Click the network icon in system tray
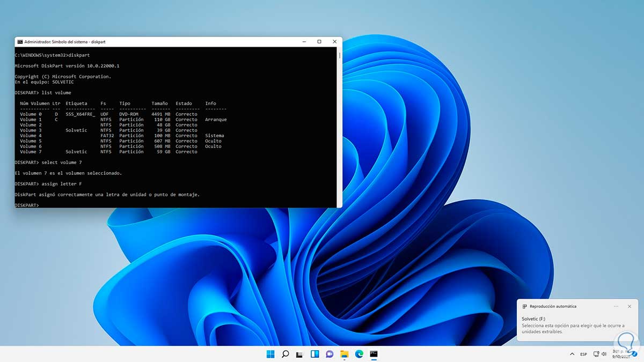 tap(597, 354)
